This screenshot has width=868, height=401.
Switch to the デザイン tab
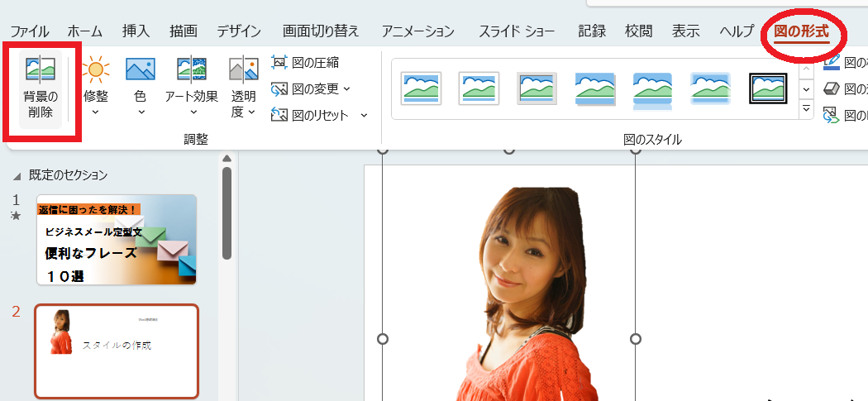point(239,31)
